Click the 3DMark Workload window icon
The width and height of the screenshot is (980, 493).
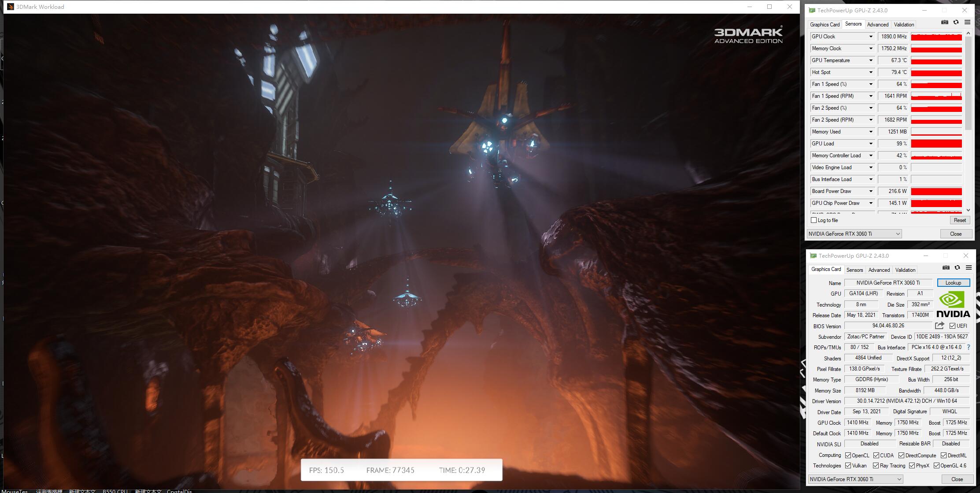(x=11, y=7)
